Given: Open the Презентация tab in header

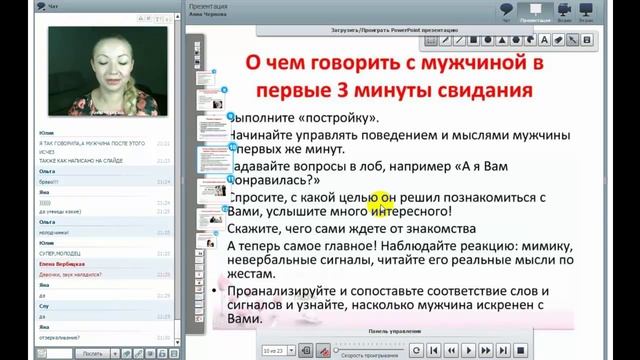Looking at the screenshot, I should pyautogui.click(x=535, y=12).
